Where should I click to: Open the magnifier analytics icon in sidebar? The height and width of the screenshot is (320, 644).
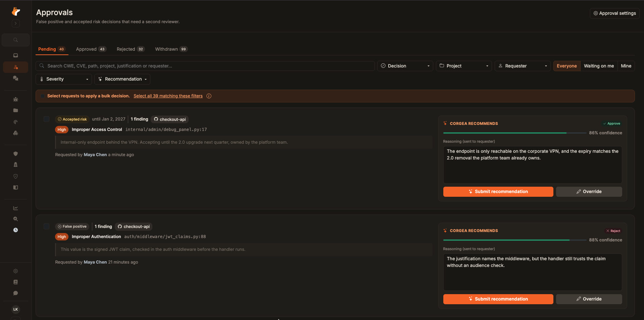pyautogui.click(x=16, y=219)
